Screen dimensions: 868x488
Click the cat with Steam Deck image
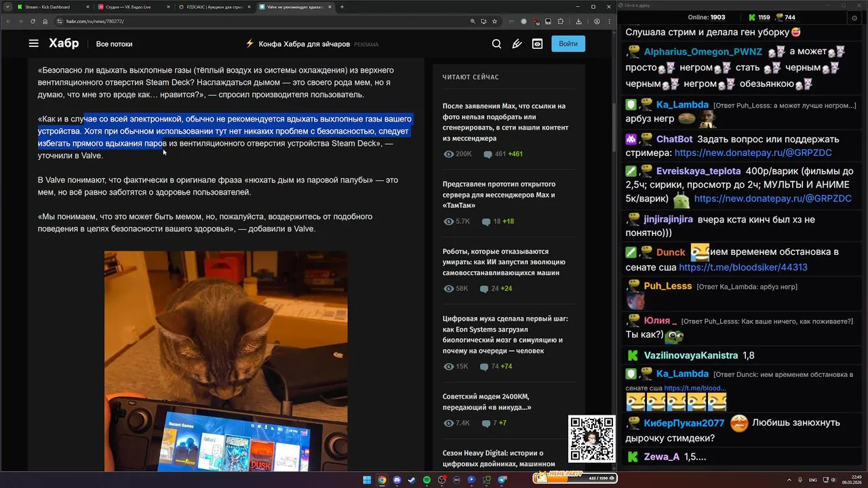click(226, 361)
